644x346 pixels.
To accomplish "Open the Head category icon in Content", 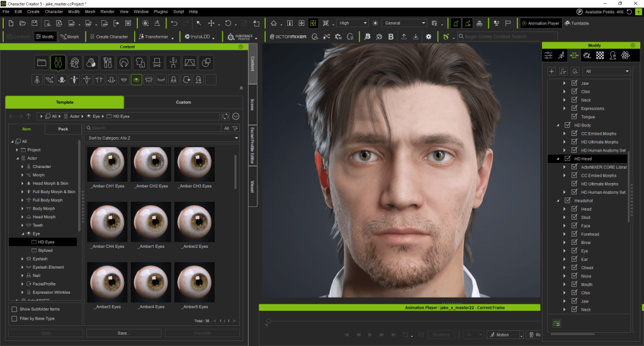I will (x=75, y=63).
